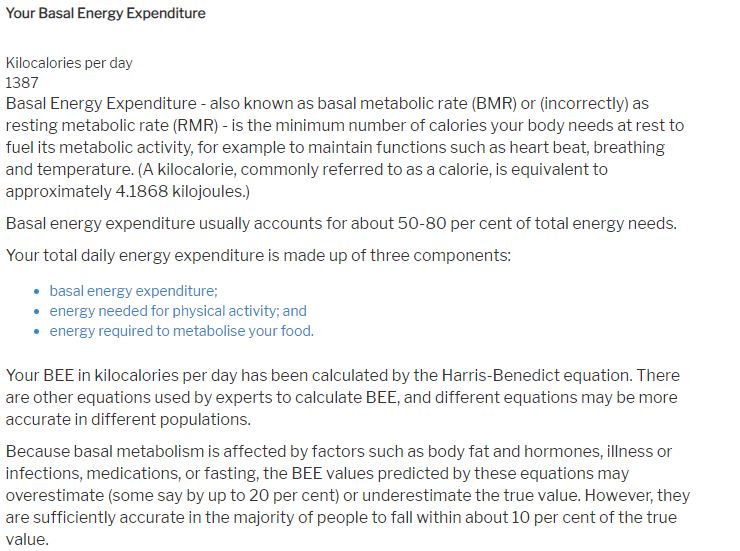
Task: Click the bullet beside "basal energy expenditure;"
Action: pyautogui.click(x=37, y=292)
